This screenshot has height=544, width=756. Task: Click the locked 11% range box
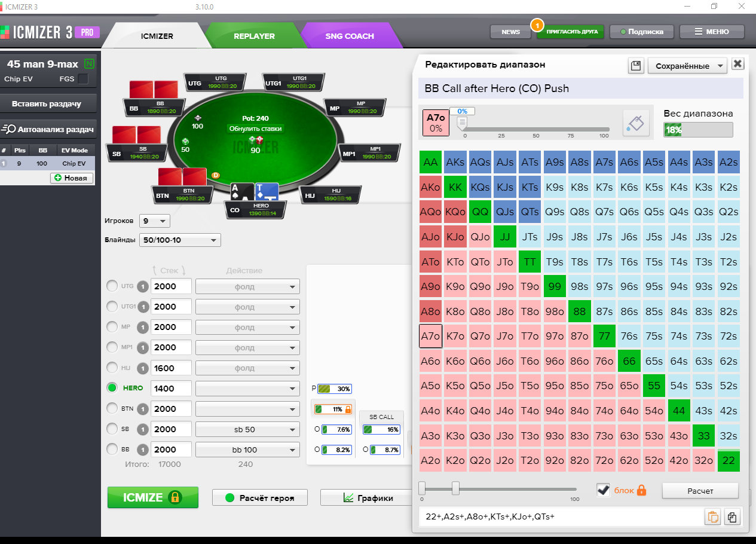(x=333, y=409)
